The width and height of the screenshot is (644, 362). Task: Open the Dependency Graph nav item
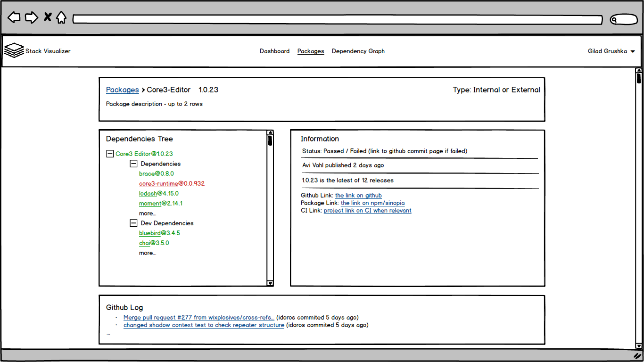point(358,51)
